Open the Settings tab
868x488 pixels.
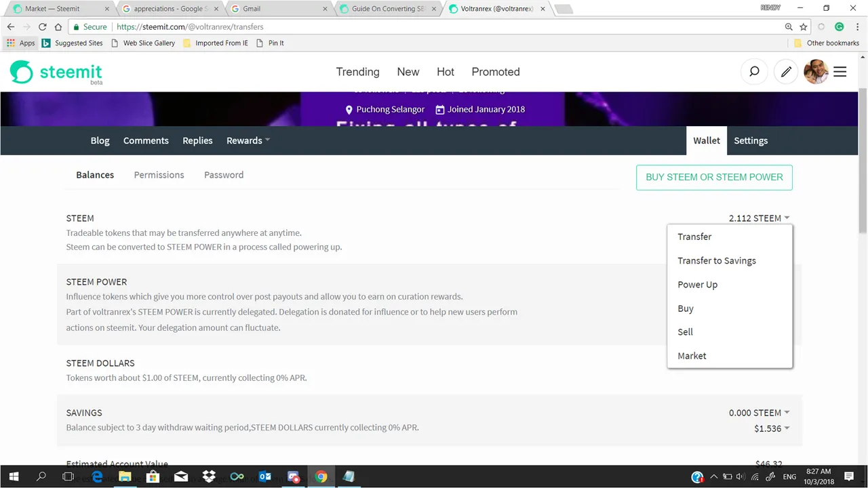(751, 140)
